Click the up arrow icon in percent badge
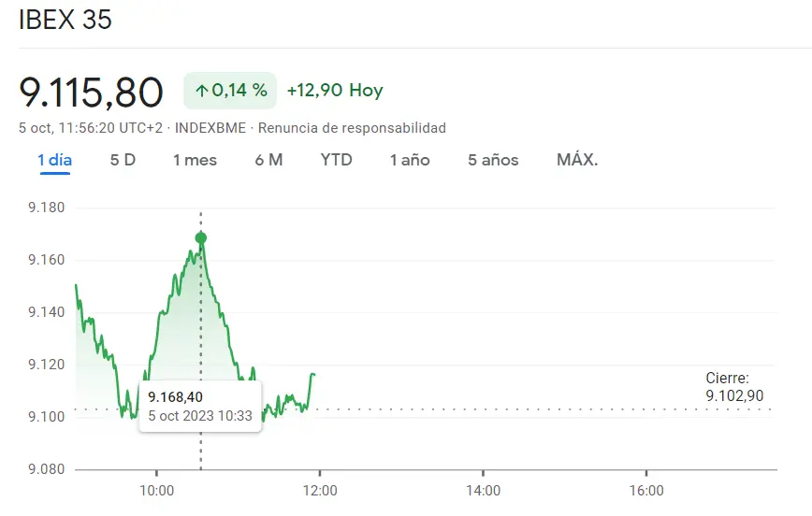Image resolution: width=812 pixels, height=516 pixels. [x=201, y=91]
